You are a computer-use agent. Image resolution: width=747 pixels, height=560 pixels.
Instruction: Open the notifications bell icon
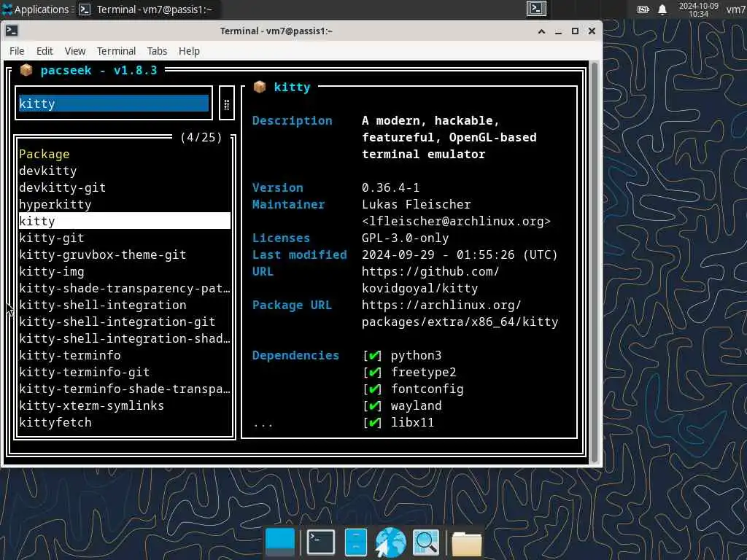[662, 9]
